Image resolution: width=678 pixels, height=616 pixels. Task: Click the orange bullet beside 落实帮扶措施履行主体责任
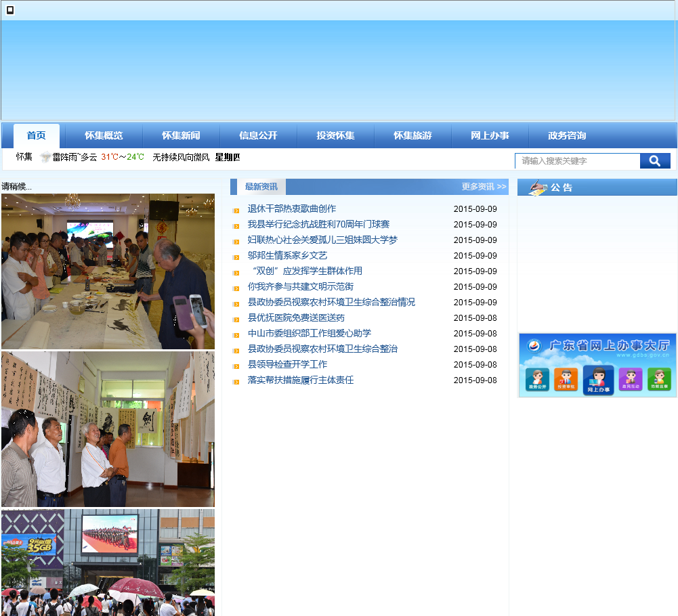(x=236, y=382)
